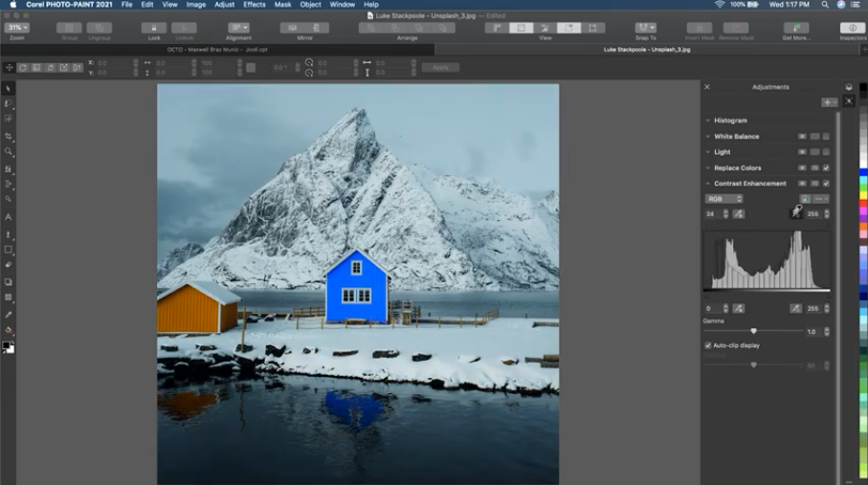Screen dimensions: 868x485
Task: Open the RGB channel dropdown
Action: (x=723, y=199)
